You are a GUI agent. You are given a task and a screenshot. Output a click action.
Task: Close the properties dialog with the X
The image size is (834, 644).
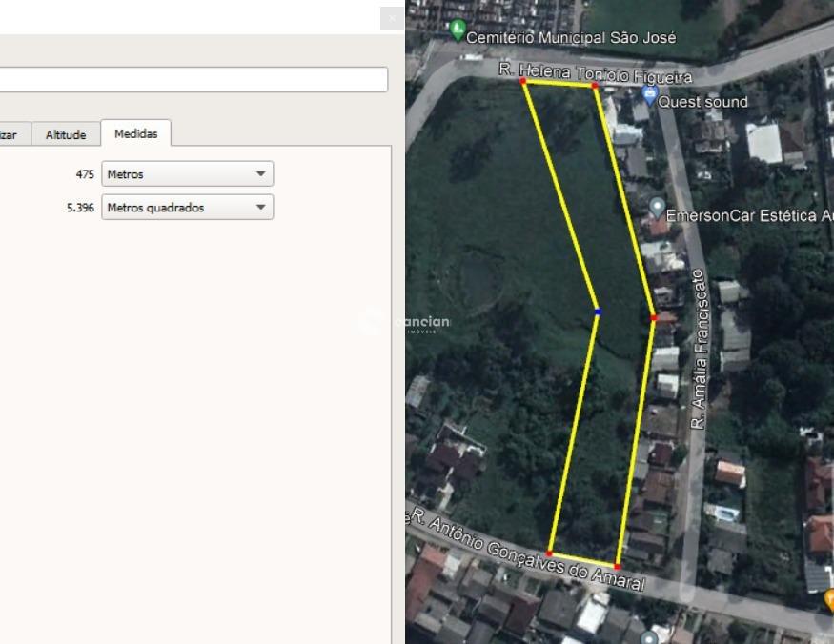(392, 19)
